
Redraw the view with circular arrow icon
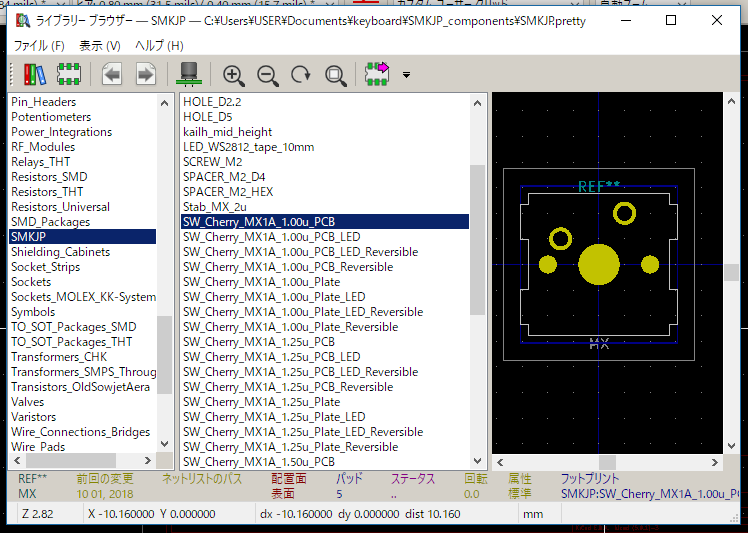click(x=301, y=75)
